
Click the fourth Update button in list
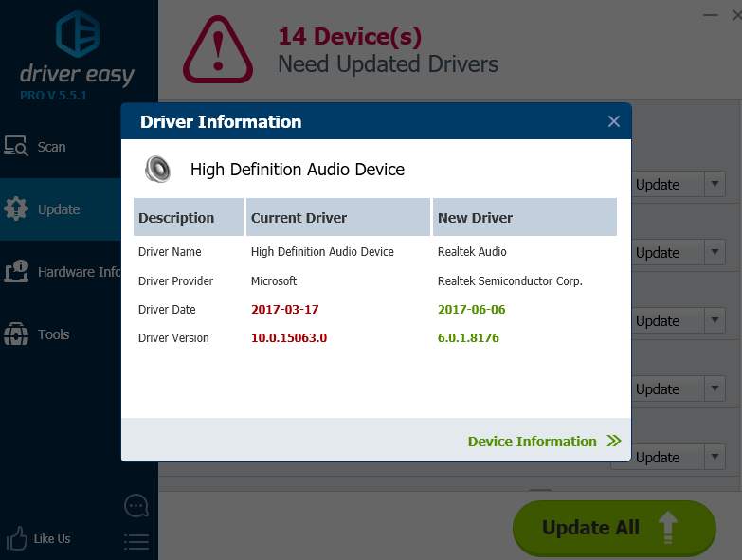668,388
